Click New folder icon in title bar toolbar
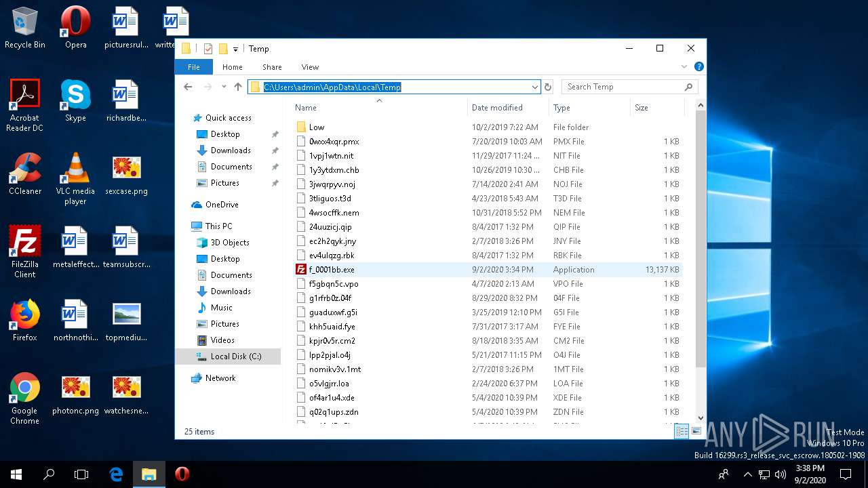The image size is (868, 488). point(223,49)
